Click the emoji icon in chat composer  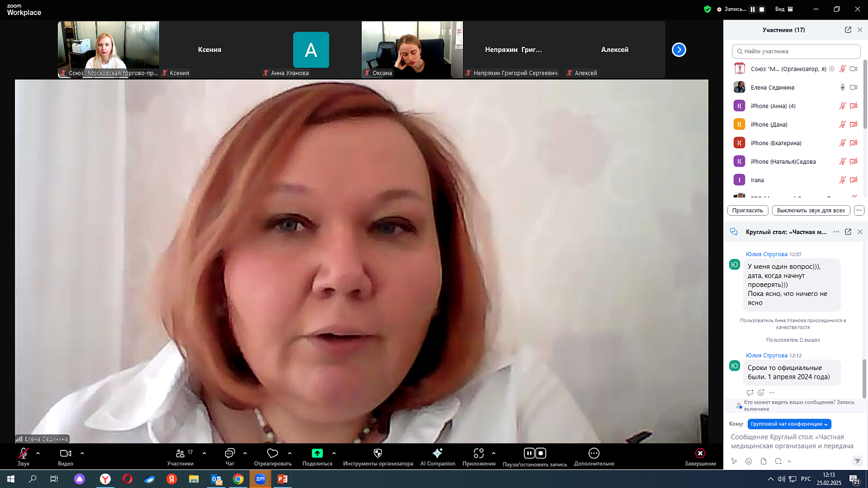click(749, 461)
